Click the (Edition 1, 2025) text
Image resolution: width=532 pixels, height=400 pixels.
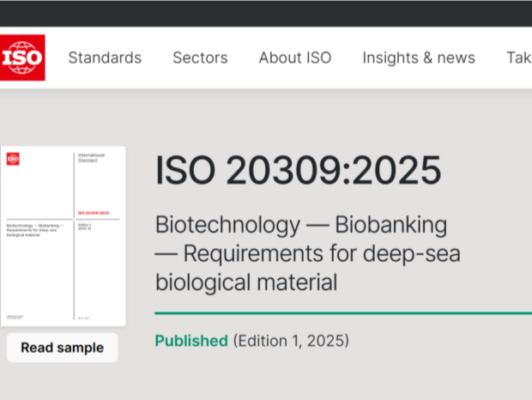click(291, 341)
